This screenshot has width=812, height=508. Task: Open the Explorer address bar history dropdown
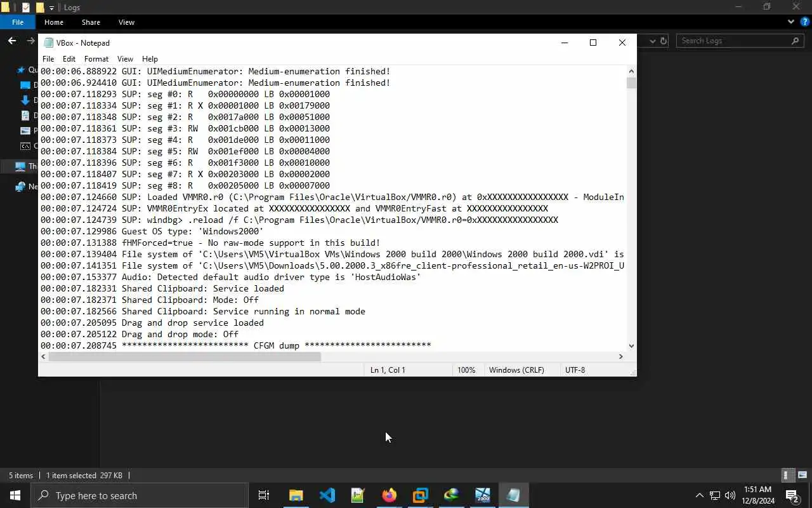(x=653, y=41)
